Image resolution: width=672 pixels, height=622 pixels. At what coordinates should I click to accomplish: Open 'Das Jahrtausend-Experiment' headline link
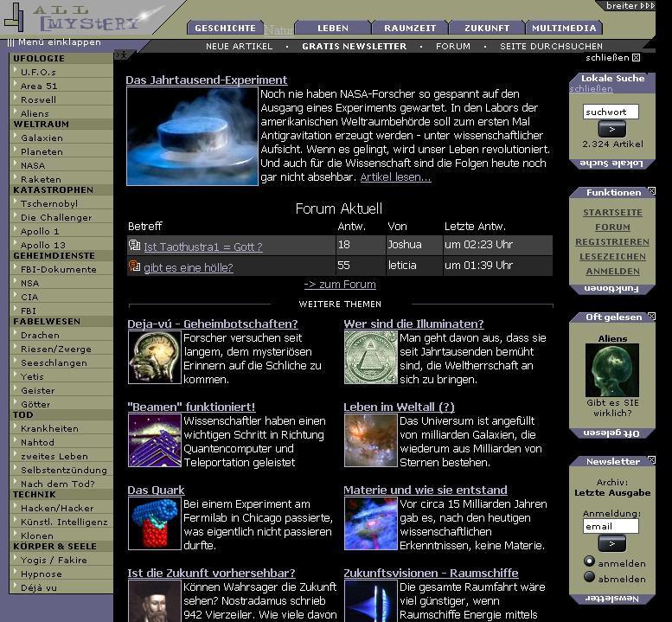[x=207, y=80]
